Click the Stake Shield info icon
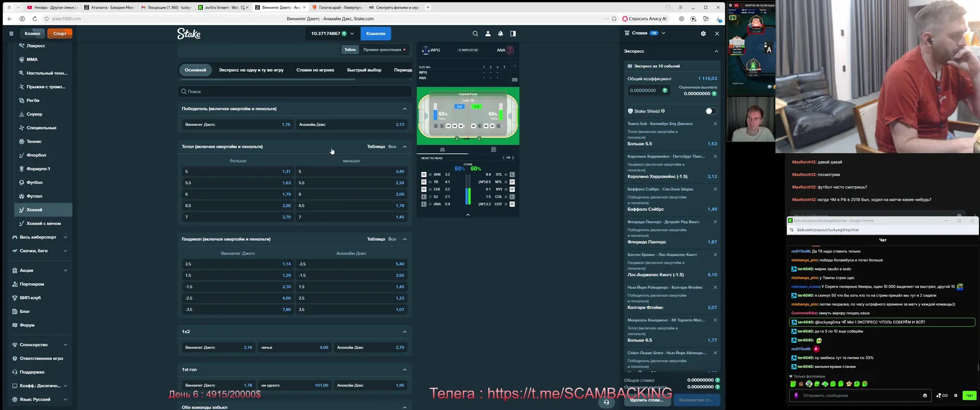 coord(663,111)
